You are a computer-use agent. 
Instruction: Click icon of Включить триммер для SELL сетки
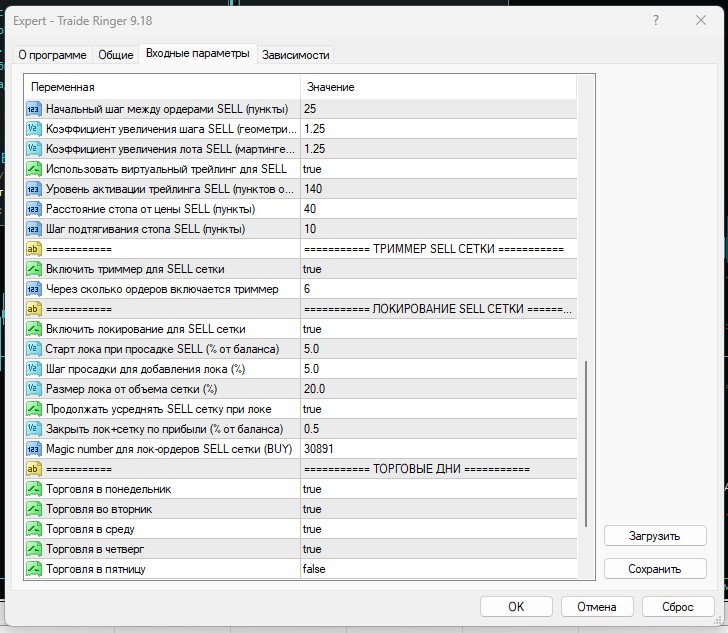coord(34,269)
